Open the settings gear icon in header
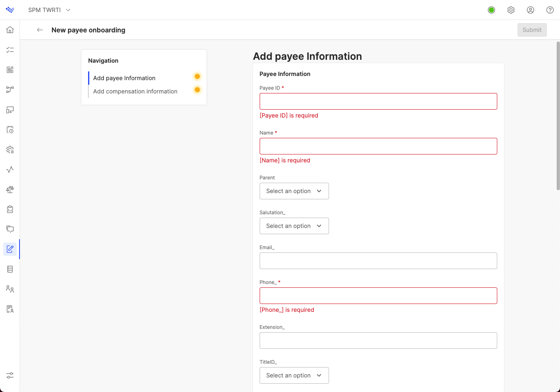560x392 pixels. pos(511,10)
